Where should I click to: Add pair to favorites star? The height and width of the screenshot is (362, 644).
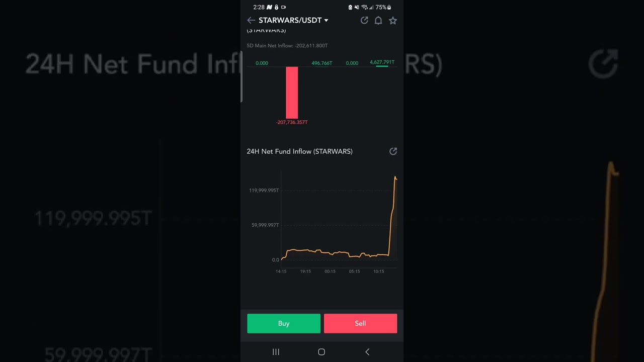pyautogui.click(x=393, y=20)
